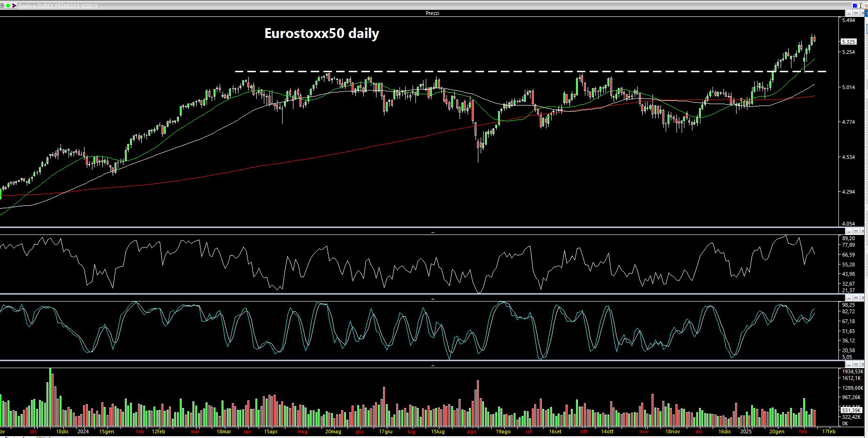Click the Grafico EUREX.FESX0325 EOD D title
The width and height of the screenshot is (868, 438).
tap(58, 6)
